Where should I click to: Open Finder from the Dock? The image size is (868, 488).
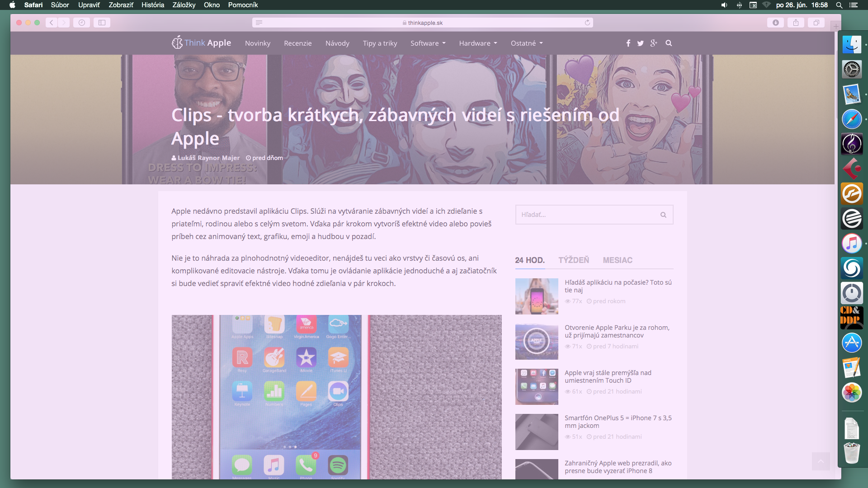pos(852,45)
